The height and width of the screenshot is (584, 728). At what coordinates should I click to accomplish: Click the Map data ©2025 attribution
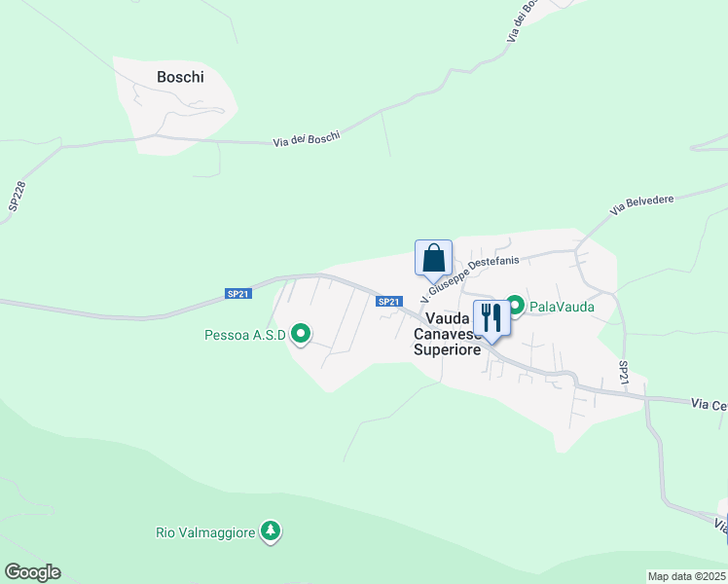point(687,576)
